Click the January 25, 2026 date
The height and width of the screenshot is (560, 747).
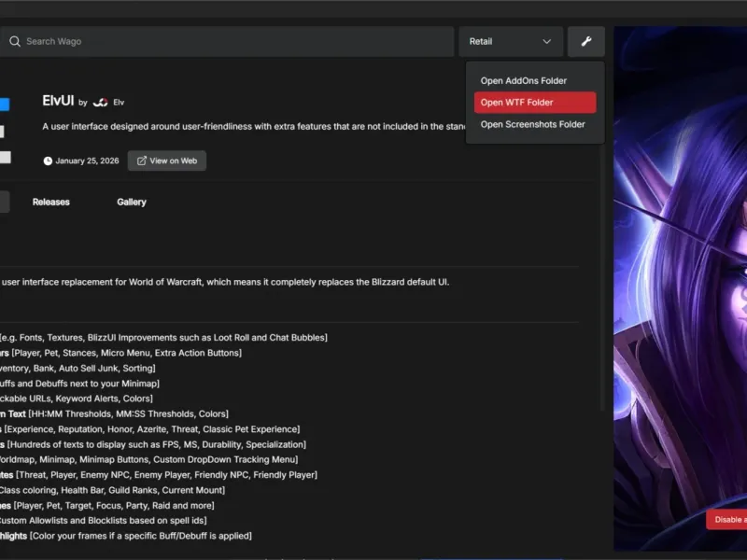click(87, 161)
